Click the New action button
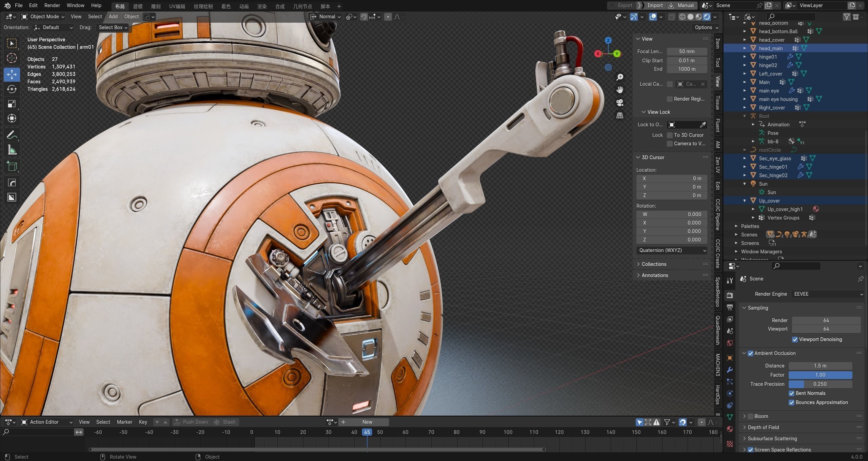 pyautogui.click(x=367, y=422)
